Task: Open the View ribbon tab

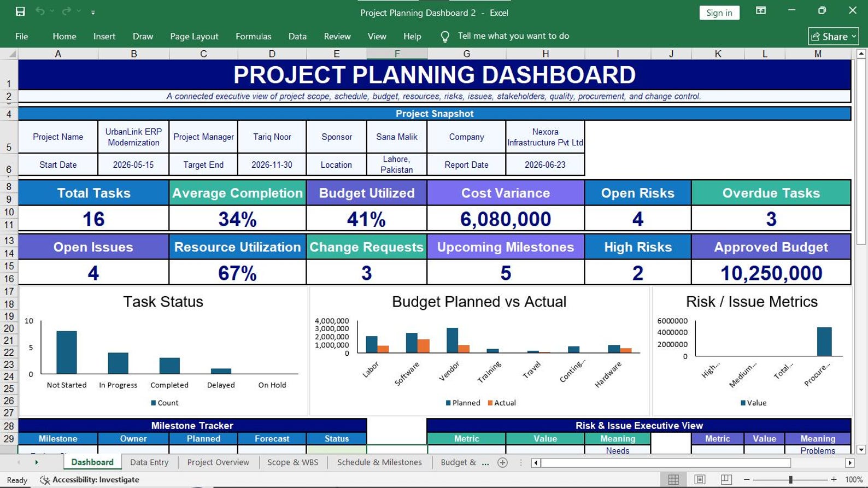Action: 377,36
